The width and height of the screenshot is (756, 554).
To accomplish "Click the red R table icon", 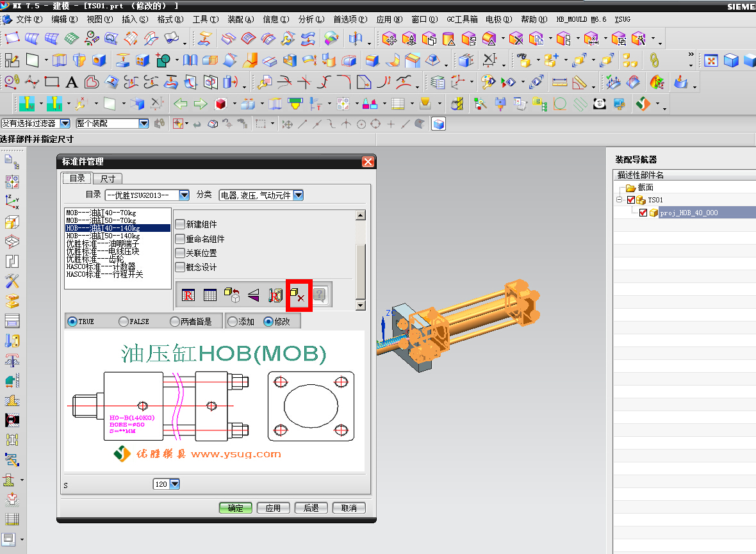I will (x=188, y=295).
